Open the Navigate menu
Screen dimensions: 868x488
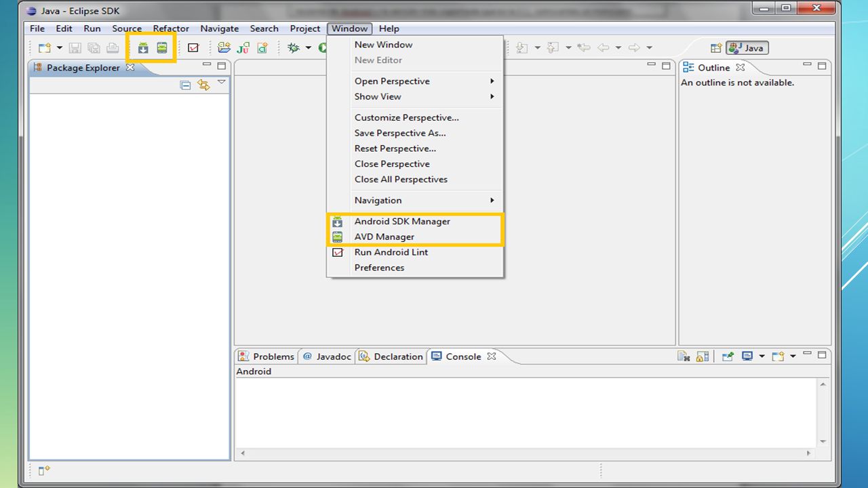[219, 28]
